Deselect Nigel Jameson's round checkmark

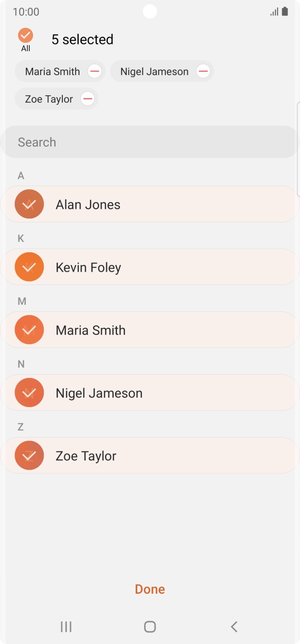[29, 393]
